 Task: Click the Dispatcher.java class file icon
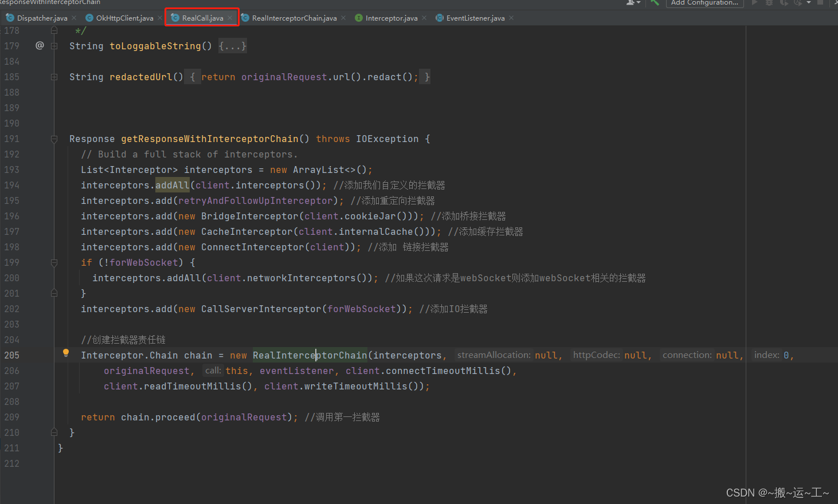[x=10, y=18]
